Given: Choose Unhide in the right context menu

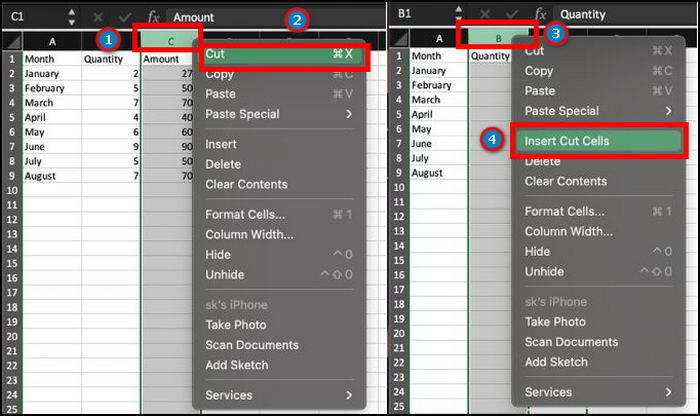Looking at the screenshot, I should pyautogui.click(x=598, y=272).
